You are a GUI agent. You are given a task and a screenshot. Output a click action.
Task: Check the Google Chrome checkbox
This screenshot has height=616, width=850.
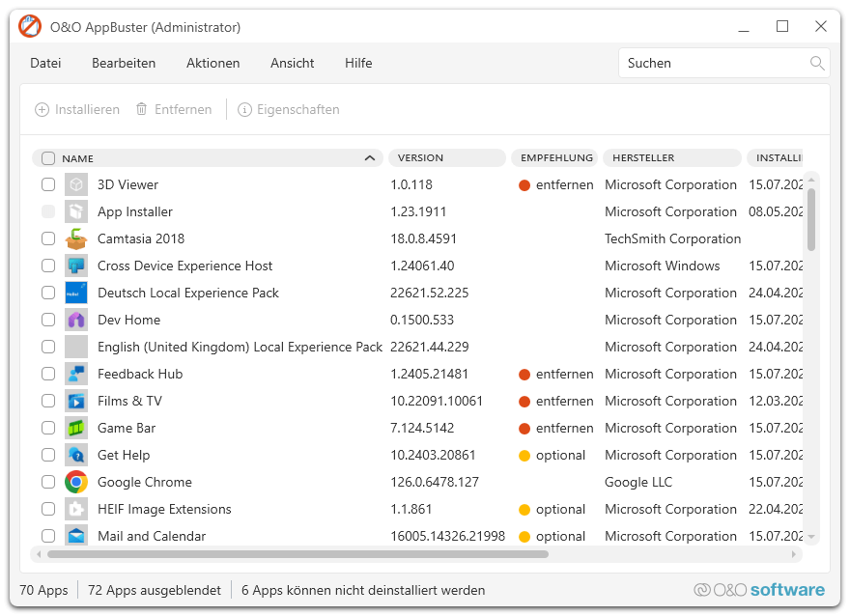(x=48, y=482)
